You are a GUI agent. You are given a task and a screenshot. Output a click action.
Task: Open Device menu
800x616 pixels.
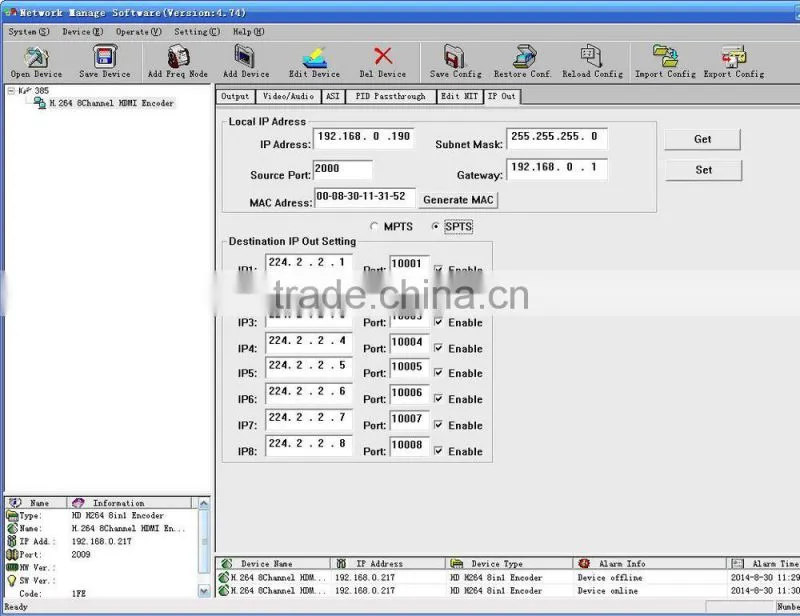(83, 32)
